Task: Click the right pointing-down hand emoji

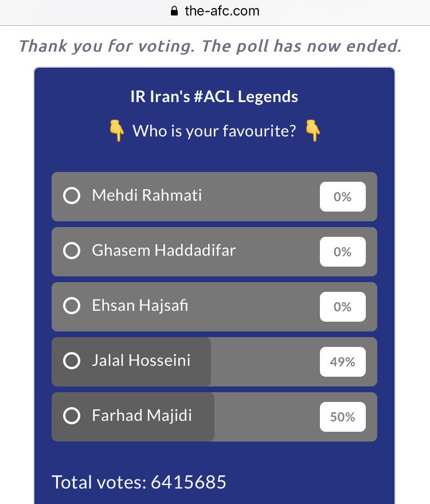Action: tap(312, 131)
